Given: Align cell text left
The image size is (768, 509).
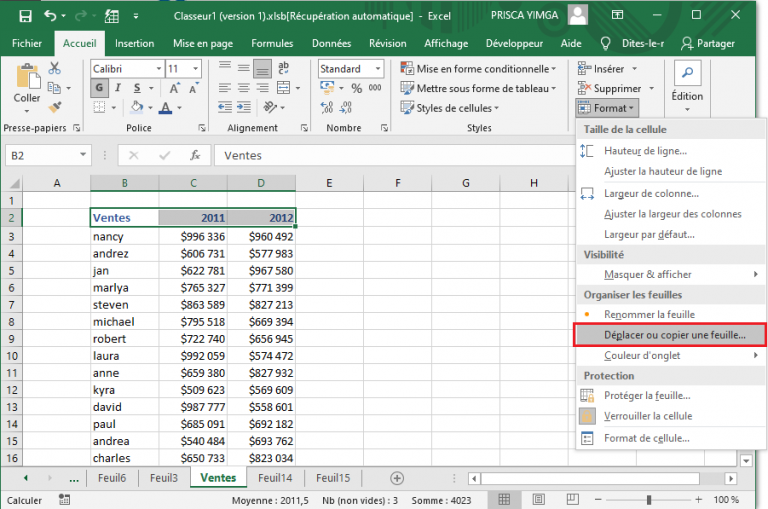Looking at the screenshot, I should (x=225, y=88).
